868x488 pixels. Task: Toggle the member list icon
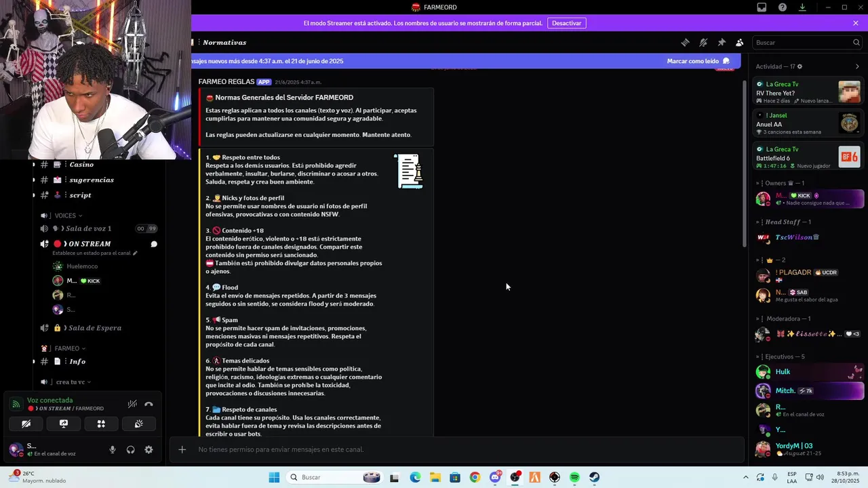click(740, 42)
